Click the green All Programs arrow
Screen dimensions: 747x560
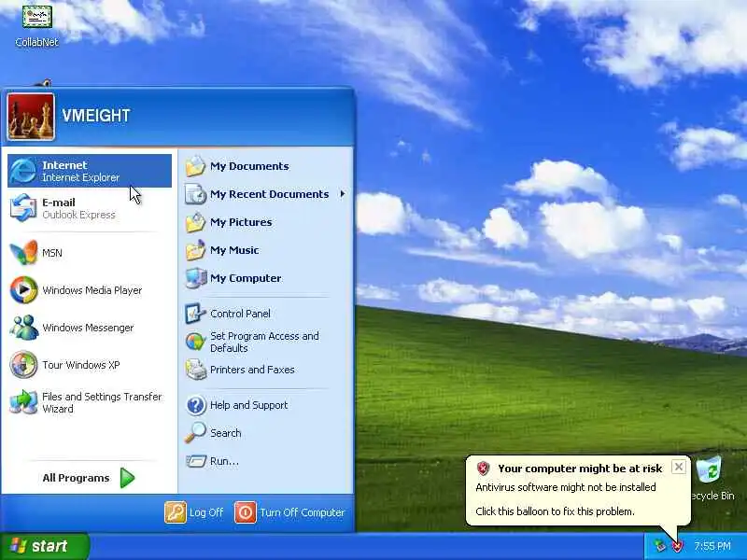pos(127,478)
